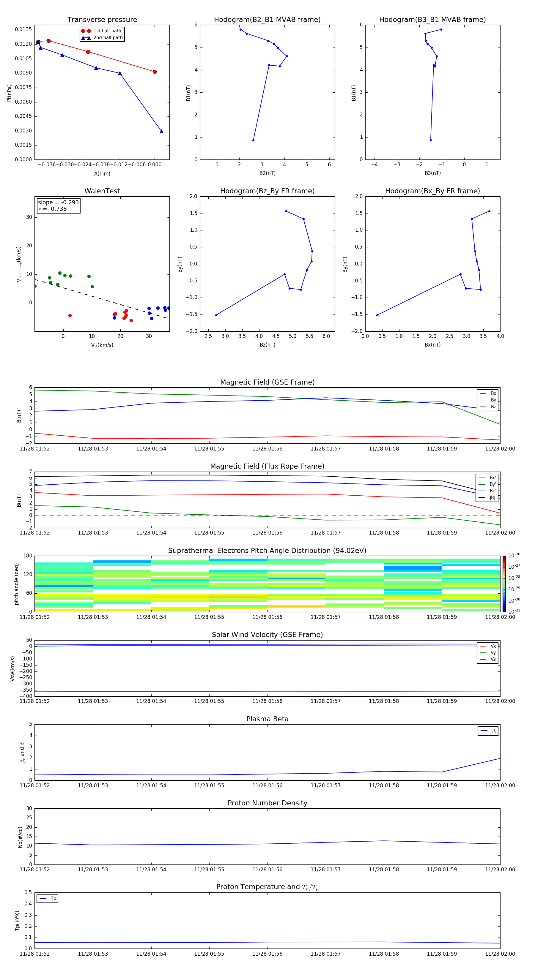Click the "WalenTest" plot title

tap(102, 191)
